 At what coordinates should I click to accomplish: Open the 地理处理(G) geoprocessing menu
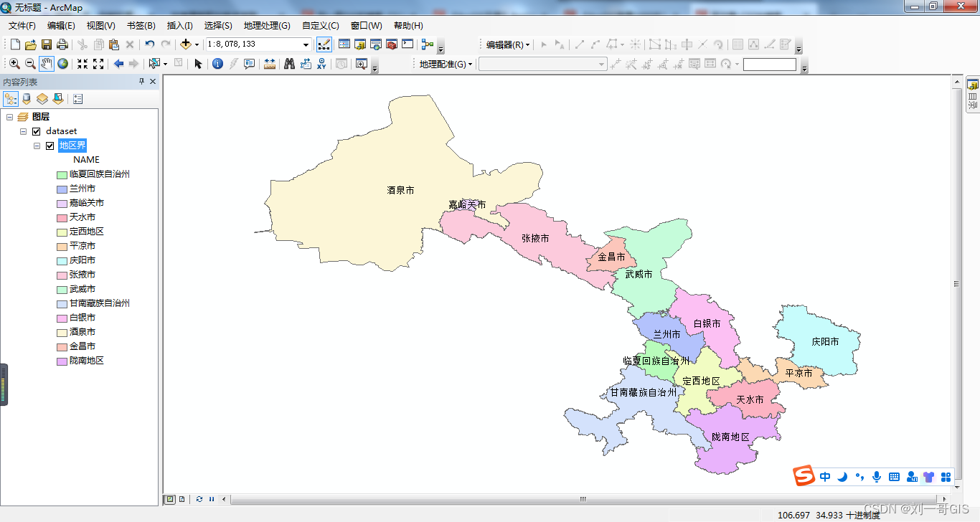(x=267, y=26)
